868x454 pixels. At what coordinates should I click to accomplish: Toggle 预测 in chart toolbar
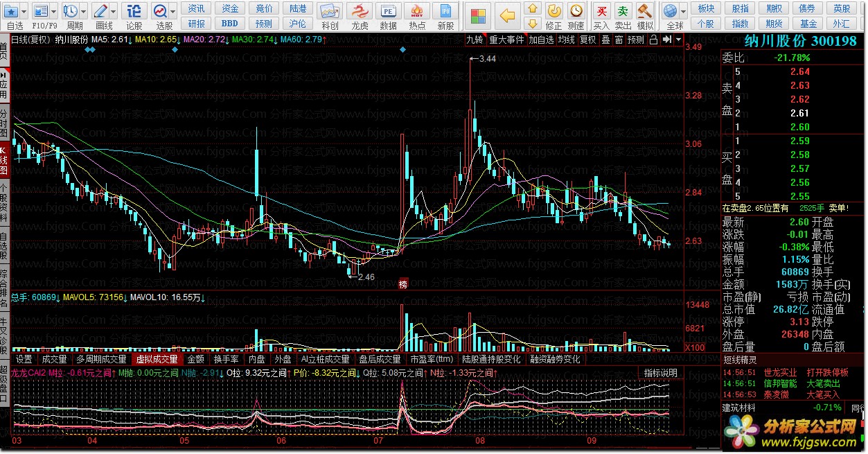(x=636, y=40)
